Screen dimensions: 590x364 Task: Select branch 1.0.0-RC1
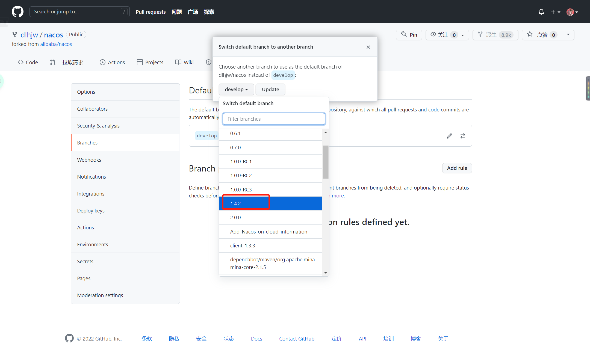pyautogui.click(x=270, y=161)
